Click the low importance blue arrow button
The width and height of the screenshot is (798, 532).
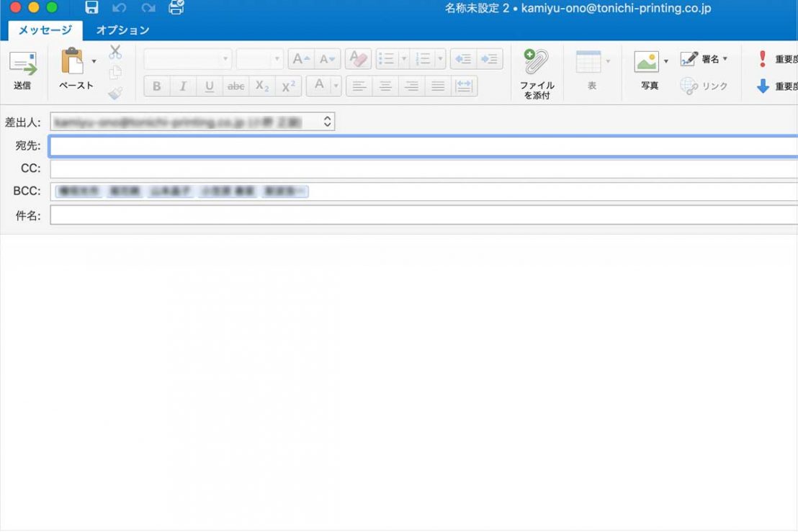pos(763,86)
